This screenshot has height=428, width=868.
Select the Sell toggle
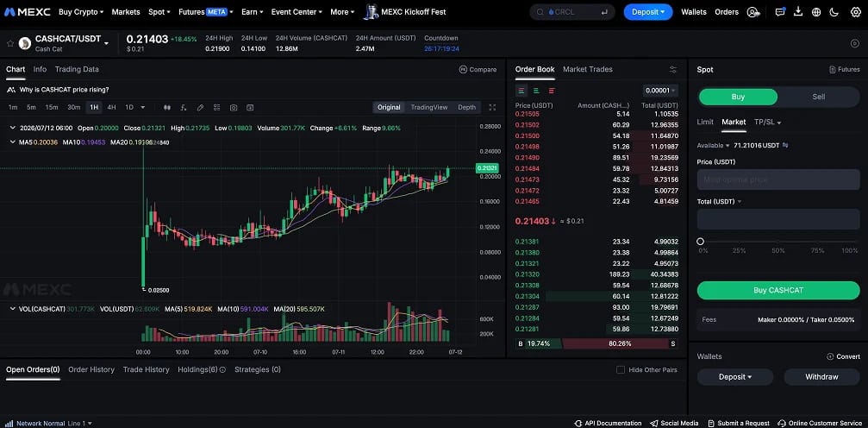click(x=818, y=97)
